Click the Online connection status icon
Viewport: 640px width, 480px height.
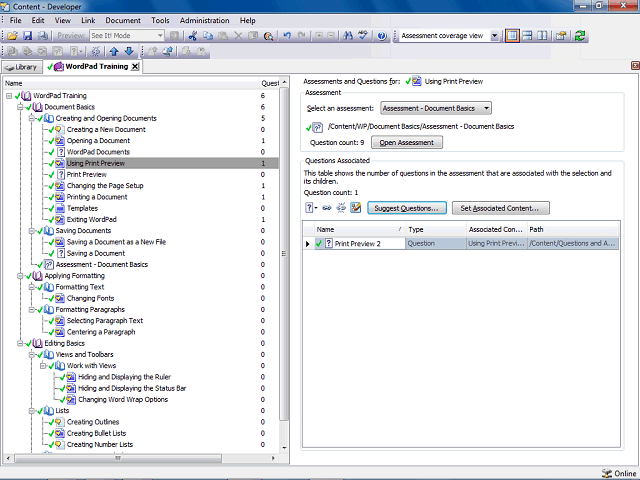click(607, 473)
